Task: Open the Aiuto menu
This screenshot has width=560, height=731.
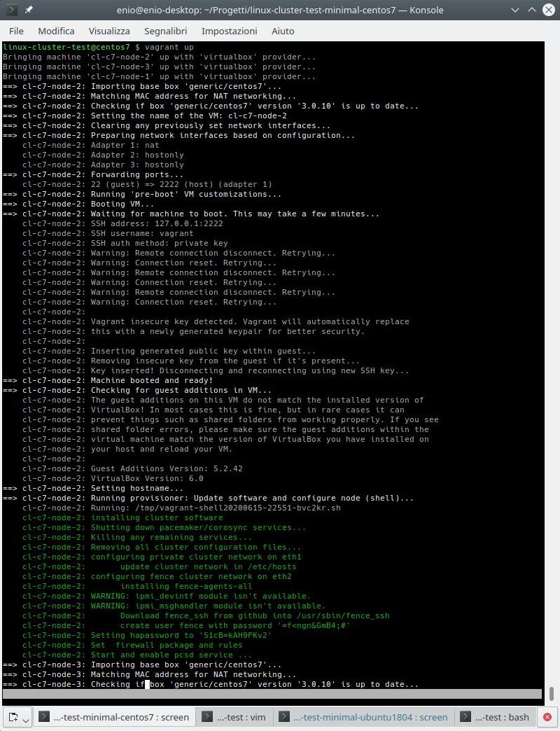Action: click(282, 31)
